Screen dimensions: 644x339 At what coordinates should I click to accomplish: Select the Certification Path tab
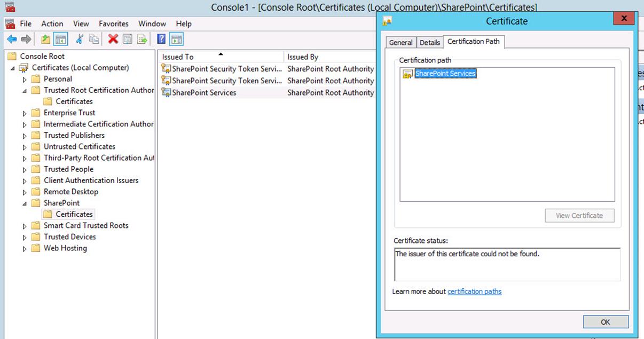474,41
